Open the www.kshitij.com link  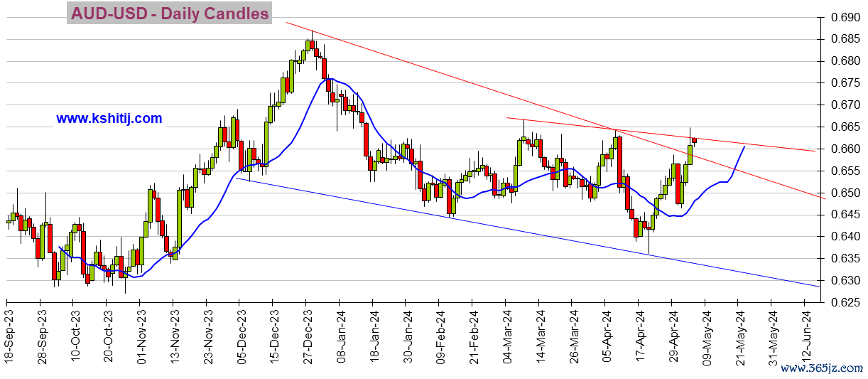[x=109, y=119]
